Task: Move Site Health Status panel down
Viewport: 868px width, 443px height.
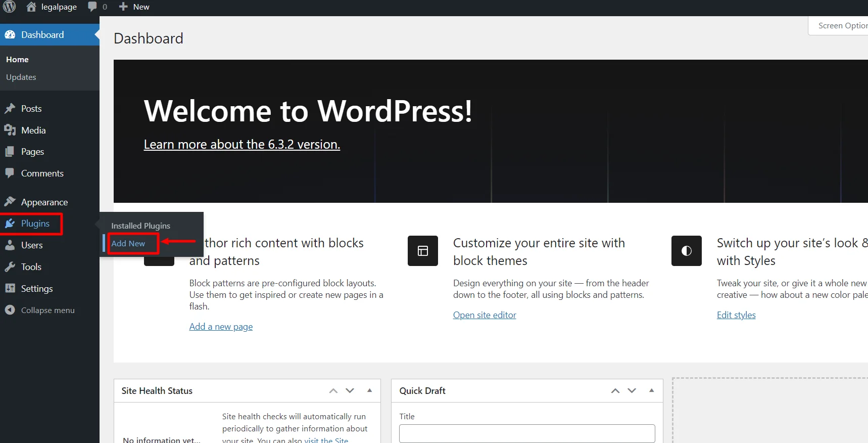Action: click(350, 390)
